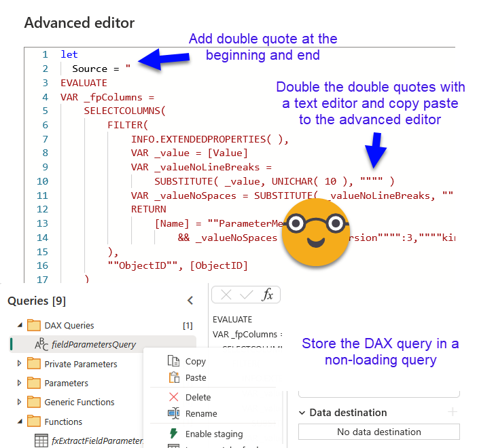477x448 pixels.
Task: Expand the Generic Functions folder
Action: click(19, 402)
